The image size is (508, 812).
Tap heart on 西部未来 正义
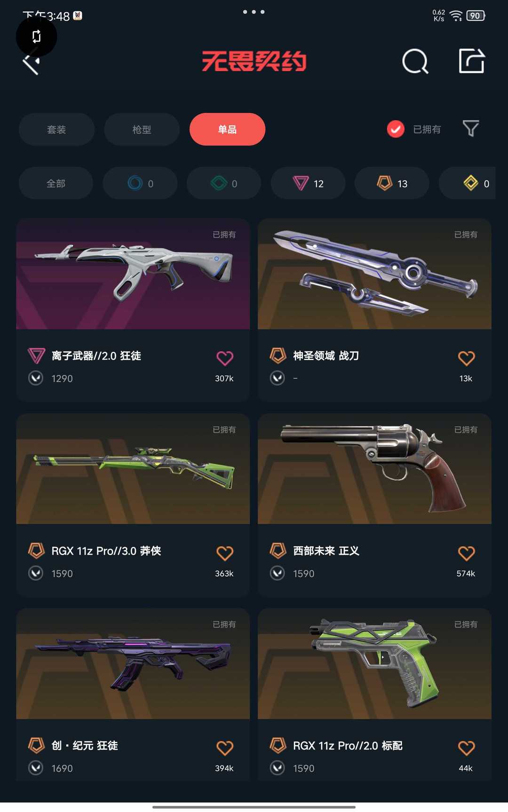(466, 553)
